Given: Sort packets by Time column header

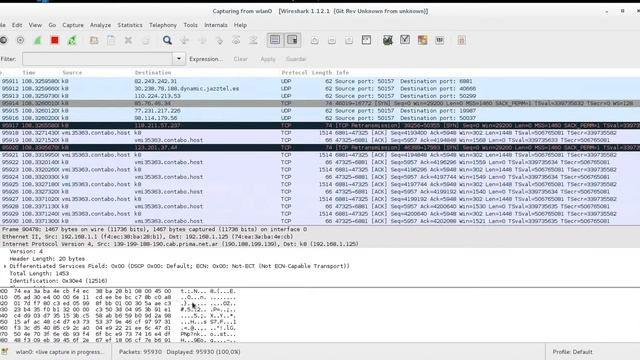Looking at the screenshot, I should pos(29,72).
